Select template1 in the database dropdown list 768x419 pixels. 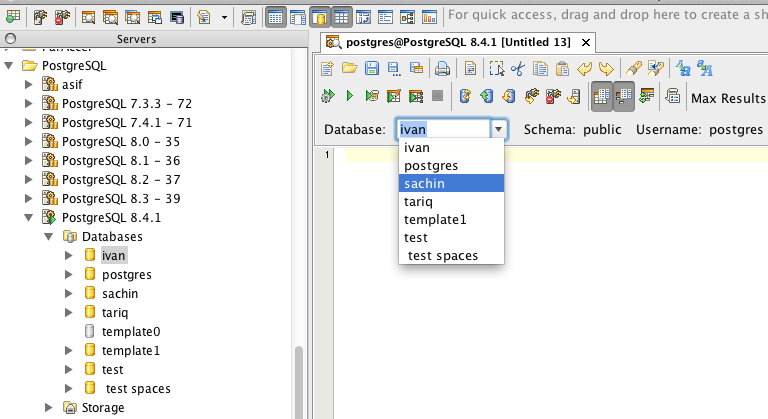coord(451,220)
